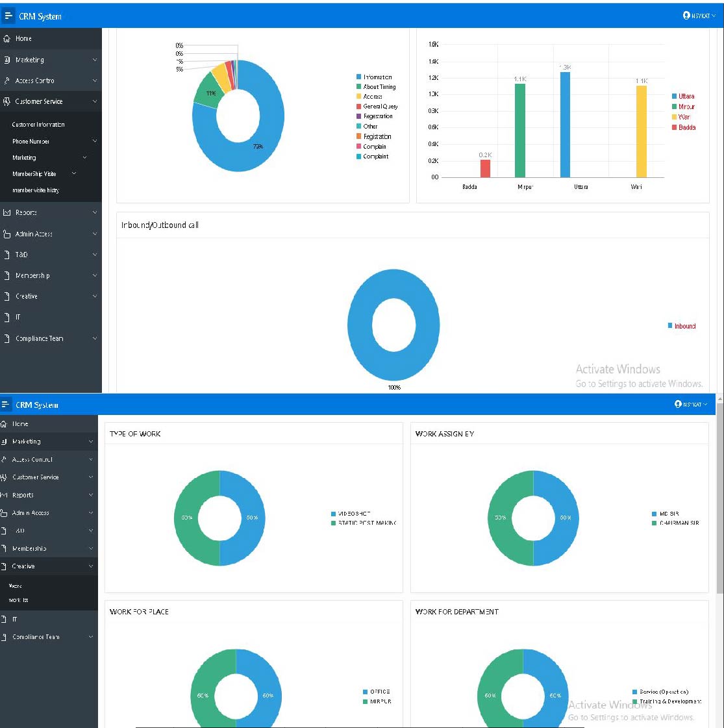The width and height of the screenshot is (724, 728).
Task: Open work list submenu item under Creative
Action: click(19, 600)
